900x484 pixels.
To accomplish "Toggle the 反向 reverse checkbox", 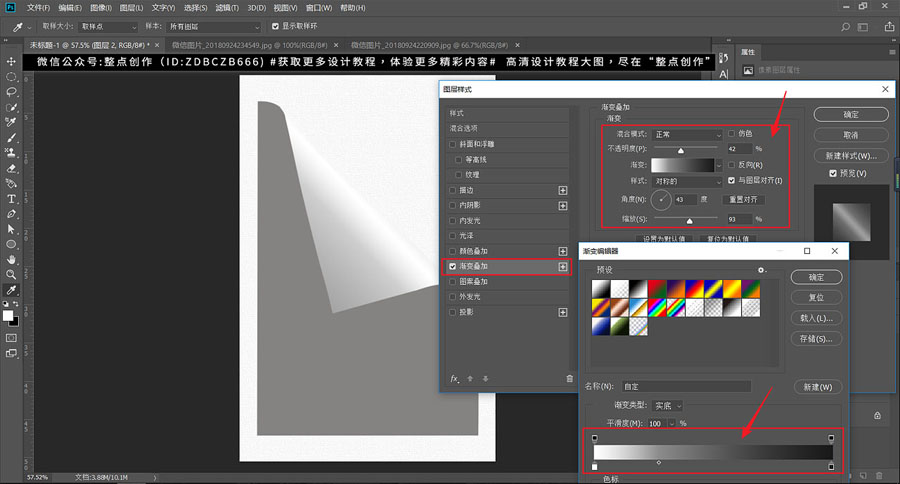I will [x=732, y=164].
